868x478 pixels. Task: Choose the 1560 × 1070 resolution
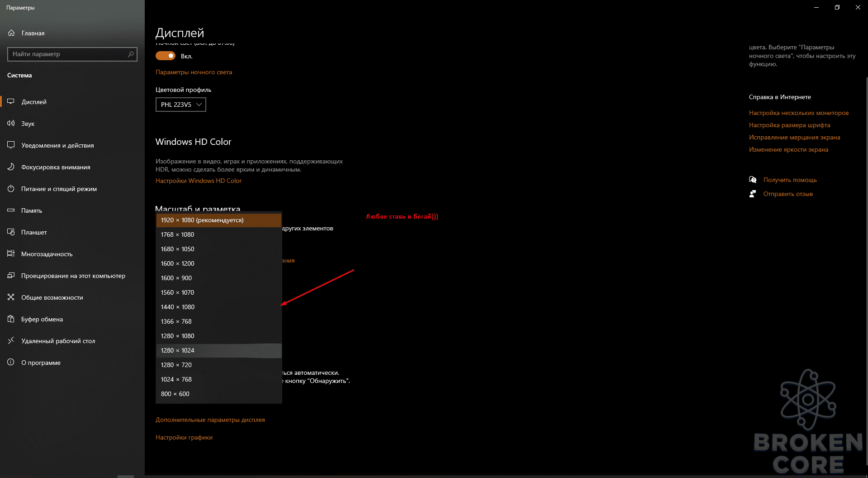(219, 292)
